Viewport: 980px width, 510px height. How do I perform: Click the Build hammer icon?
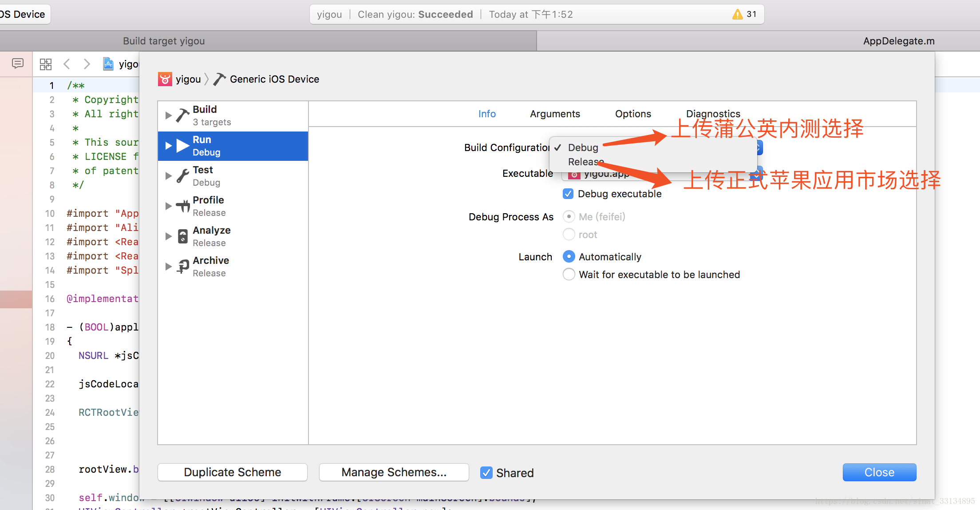(x=182, y=116)
